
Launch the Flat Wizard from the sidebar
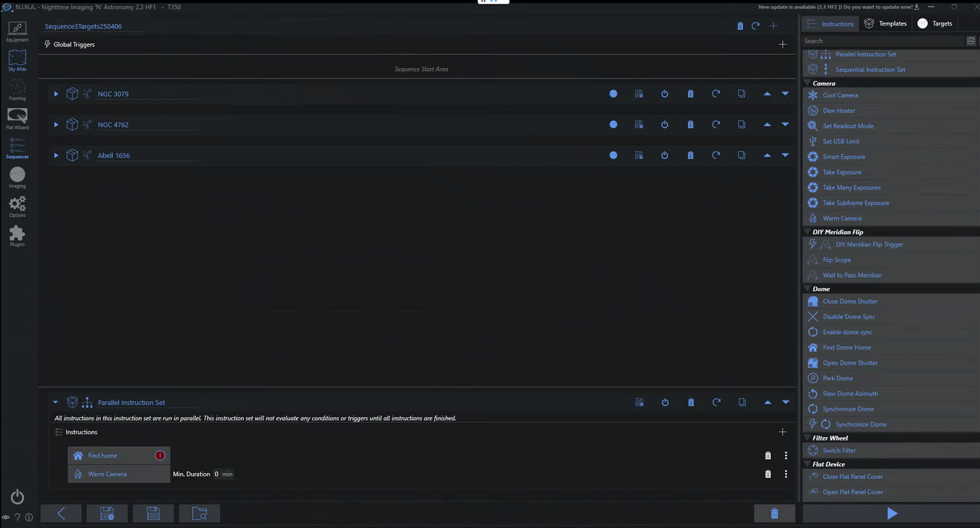click(x=17, y=119)
